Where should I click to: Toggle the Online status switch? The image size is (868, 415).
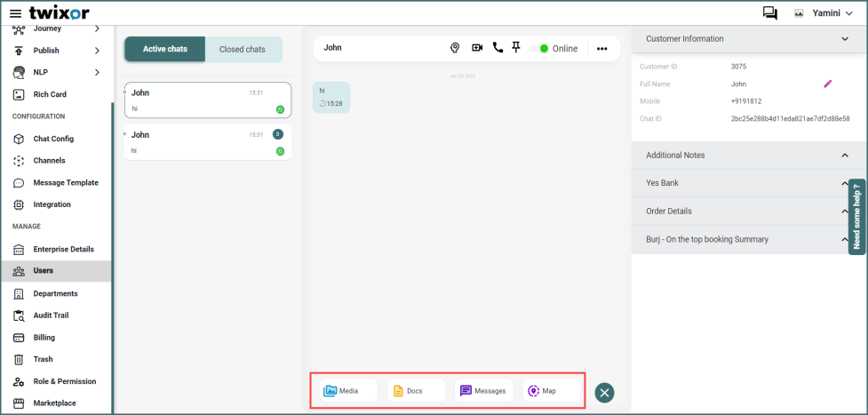tap(539, 49)
